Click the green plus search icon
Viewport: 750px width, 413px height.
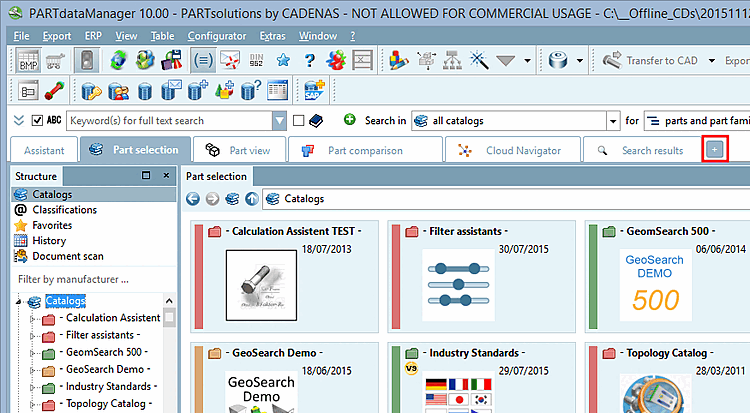350,120
